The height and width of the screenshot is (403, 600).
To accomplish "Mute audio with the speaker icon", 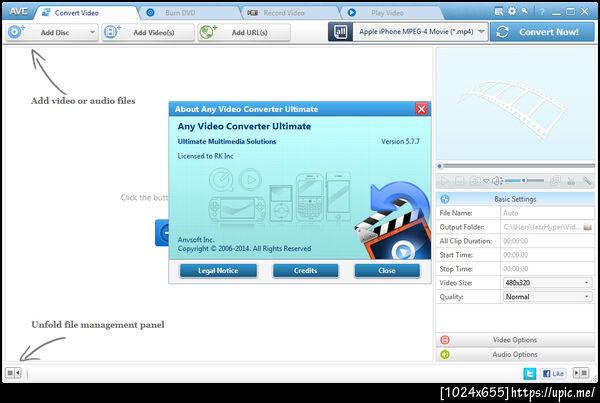I will [497, 181].
